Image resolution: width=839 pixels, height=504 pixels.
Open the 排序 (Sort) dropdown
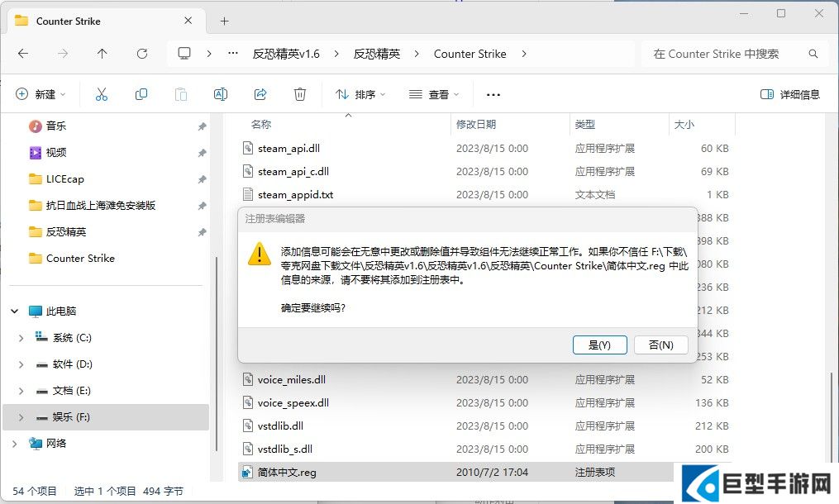(x=360, y=94)
